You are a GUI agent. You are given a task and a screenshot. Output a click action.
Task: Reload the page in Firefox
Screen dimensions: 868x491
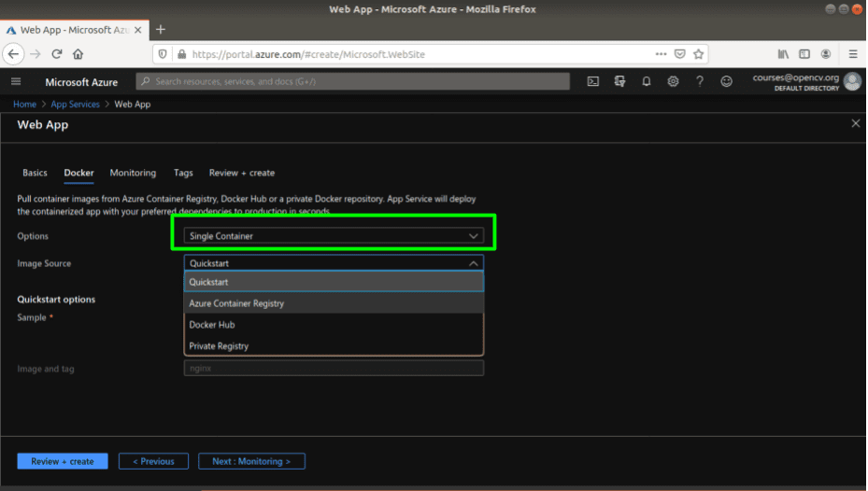[56, 54]
